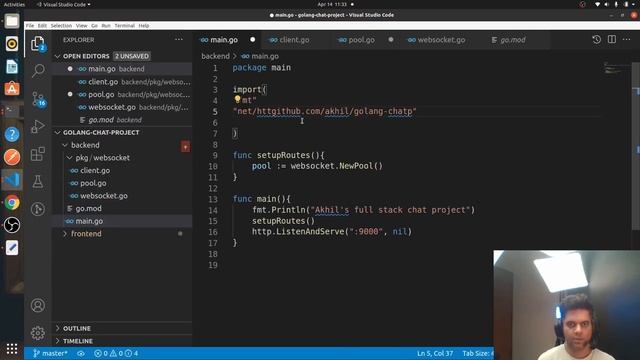Open LibreOffice Writer from the dock
This screenshot has width=640, height=360.
(x=12, y=67)
